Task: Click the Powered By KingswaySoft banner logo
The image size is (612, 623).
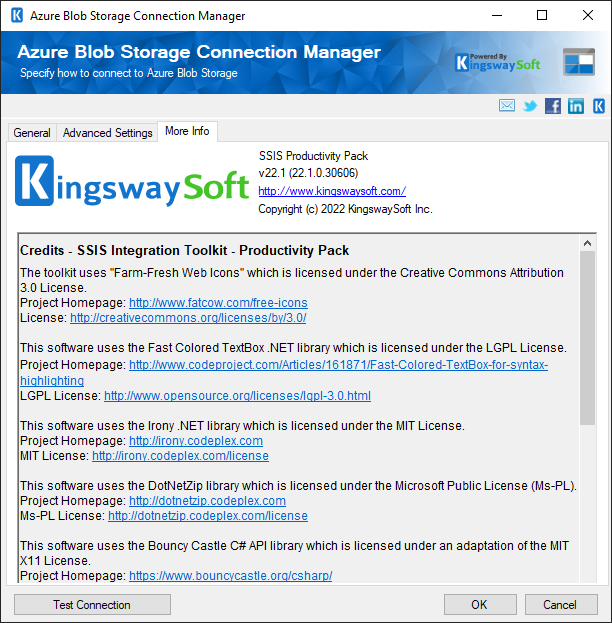Action: [x=498, y=63]
